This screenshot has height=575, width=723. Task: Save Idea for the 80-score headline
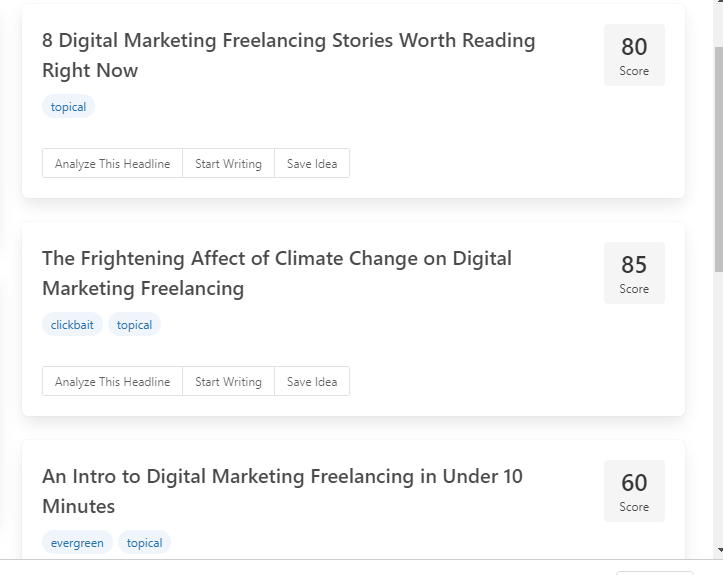[x=312, y=164]
